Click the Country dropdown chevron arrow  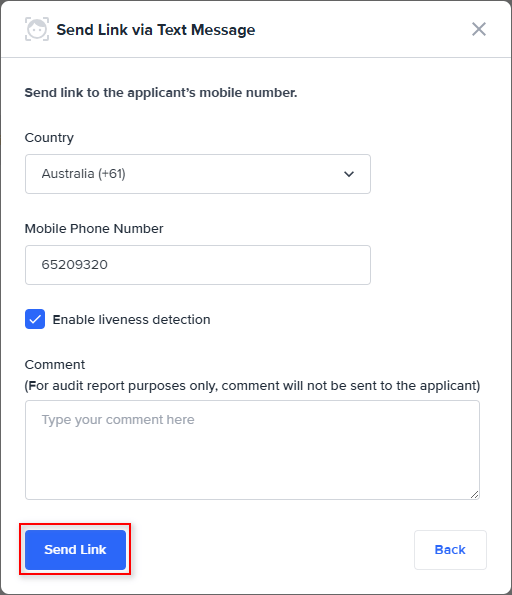click(349, 174)
